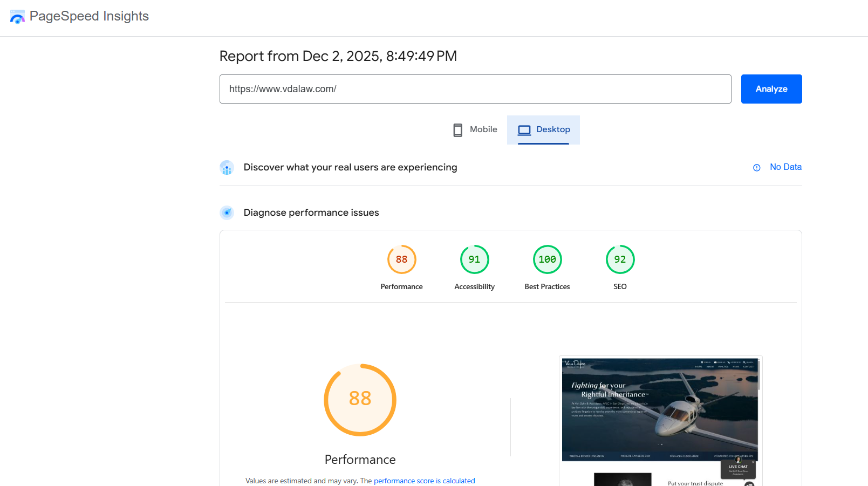This screenshot has height=486, width=868.
Task: Click the large Performance heading below gauge
Action: click(x=360, y=460)
